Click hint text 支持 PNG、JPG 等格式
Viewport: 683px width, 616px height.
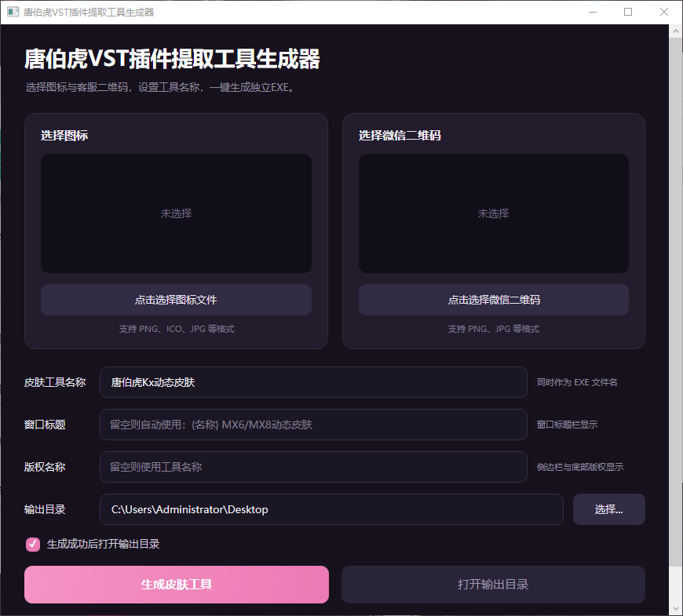494,329
